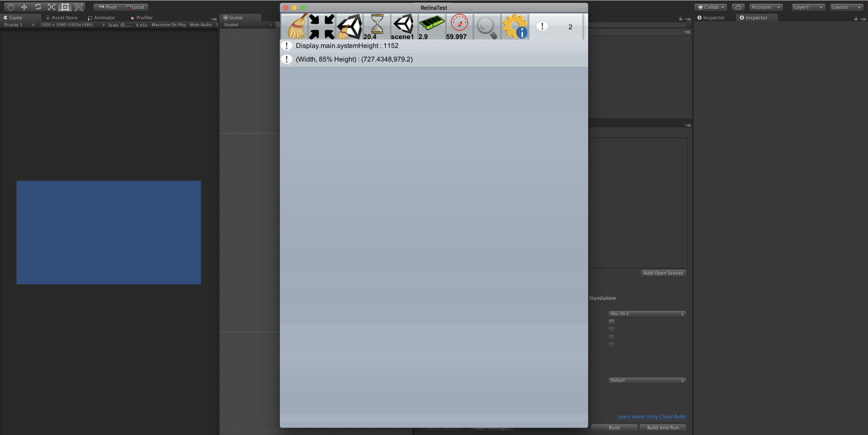This screenshot has width=868, height=435.
Task: Open the Layout dropdown
Action: (846, 7)
